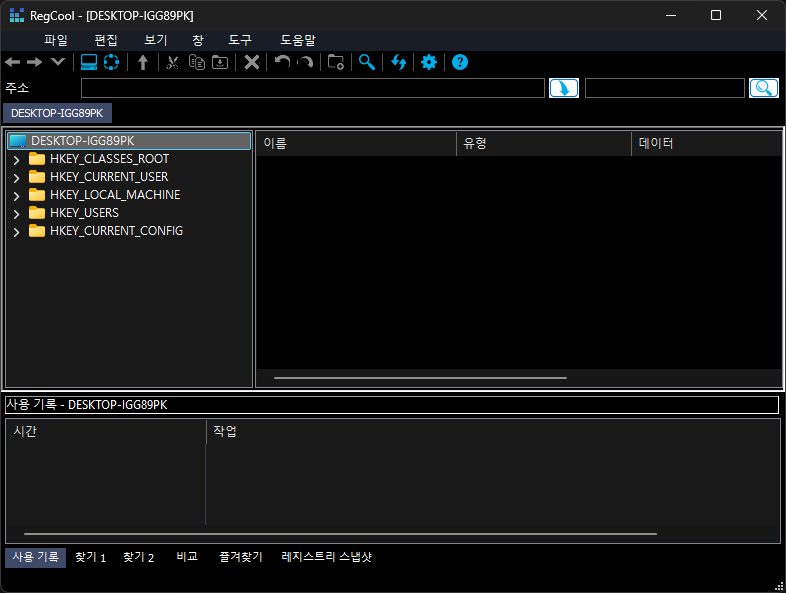This screenshot has width=786, height=593.
Task: Select HKEY_CURRENT_USER key
Action: tap(109, 177)
